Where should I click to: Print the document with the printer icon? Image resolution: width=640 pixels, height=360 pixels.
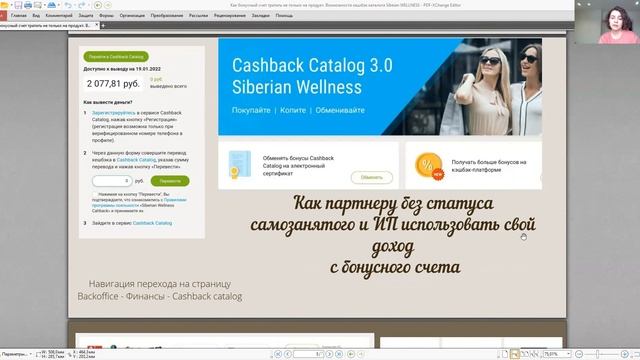(28, 5)
